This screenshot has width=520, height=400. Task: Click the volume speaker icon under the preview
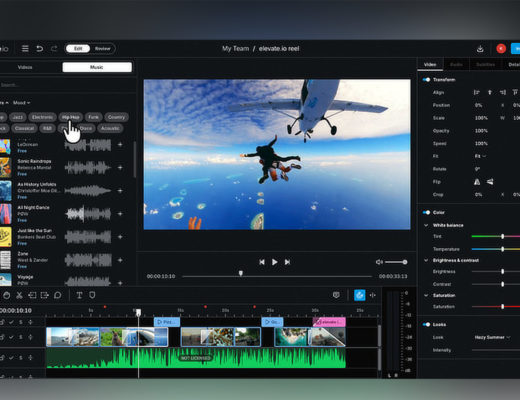(379, 262)
